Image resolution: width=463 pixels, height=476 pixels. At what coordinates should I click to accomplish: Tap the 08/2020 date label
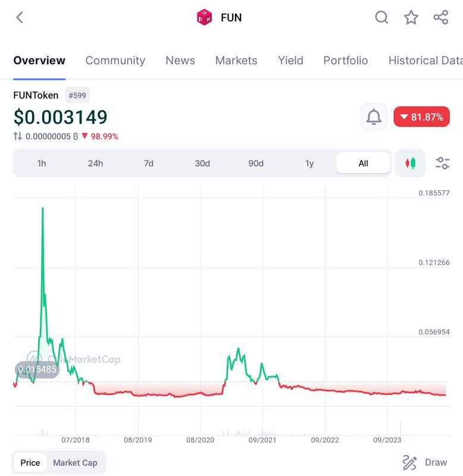pyautogui.click(x=200, y=440)
